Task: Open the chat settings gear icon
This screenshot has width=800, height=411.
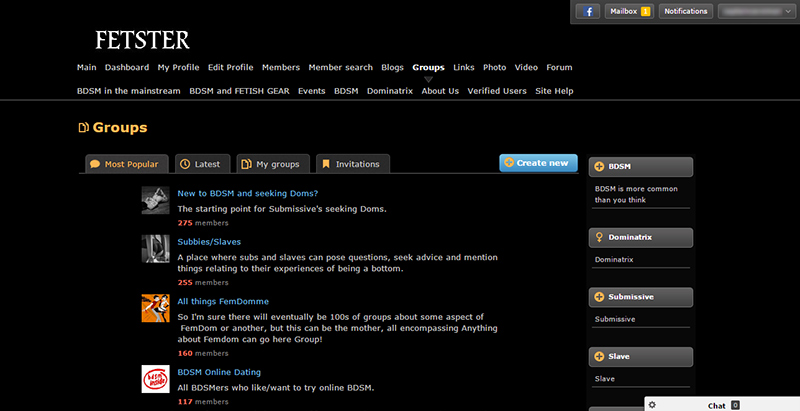Action: (x=652, y=405)
